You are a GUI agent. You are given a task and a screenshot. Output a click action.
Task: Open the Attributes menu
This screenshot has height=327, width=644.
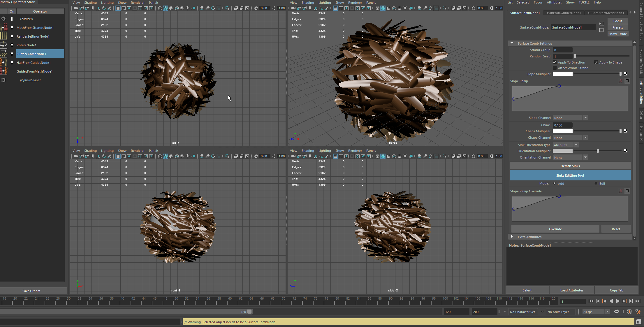click(x=554, y=2)
